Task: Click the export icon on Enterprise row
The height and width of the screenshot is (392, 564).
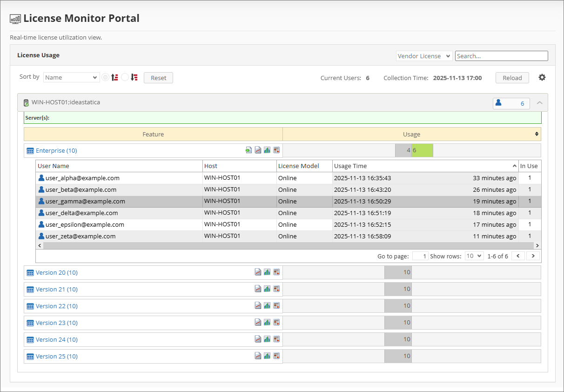Action: [248, 150]
